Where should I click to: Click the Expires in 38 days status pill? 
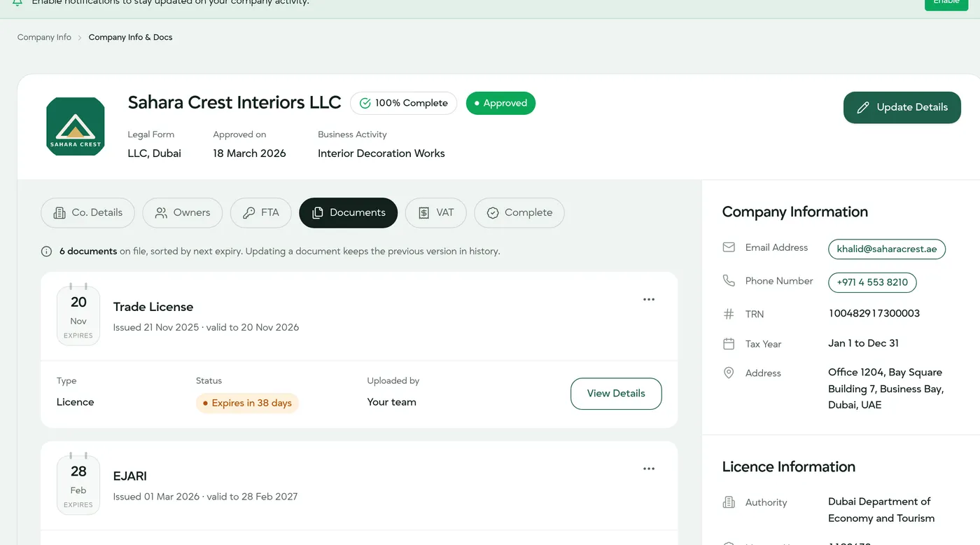pyautogui.click(x=247, y=403)
